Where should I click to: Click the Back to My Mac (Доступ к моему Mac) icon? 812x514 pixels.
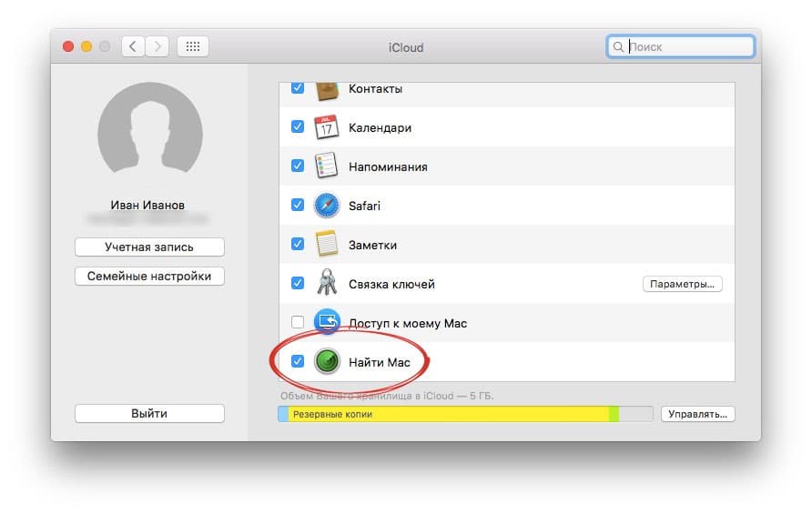[326, 323]
